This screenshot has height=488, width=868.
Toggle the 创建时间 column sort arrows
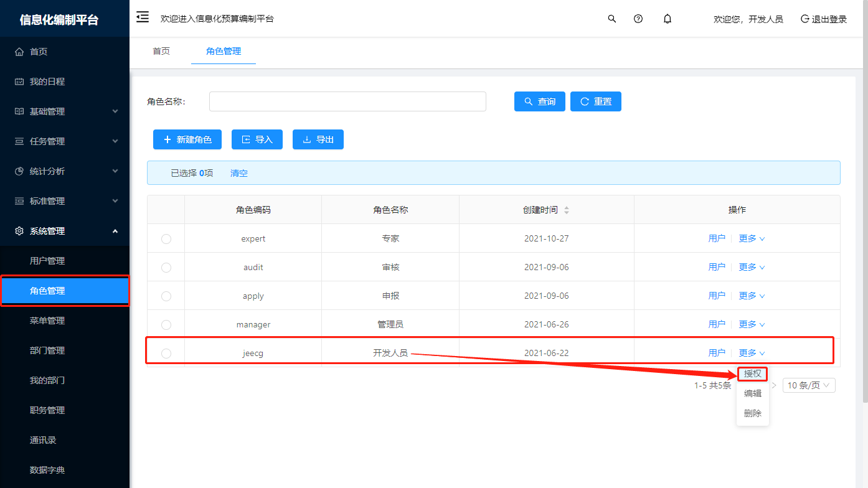coord(567,209)
